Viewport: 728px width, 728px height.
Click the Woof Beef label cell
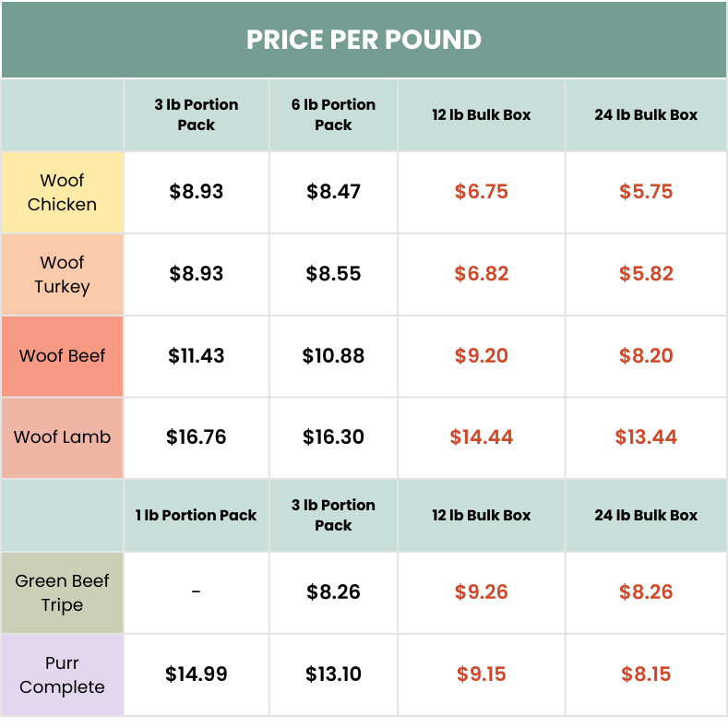[x=62, y=356]
